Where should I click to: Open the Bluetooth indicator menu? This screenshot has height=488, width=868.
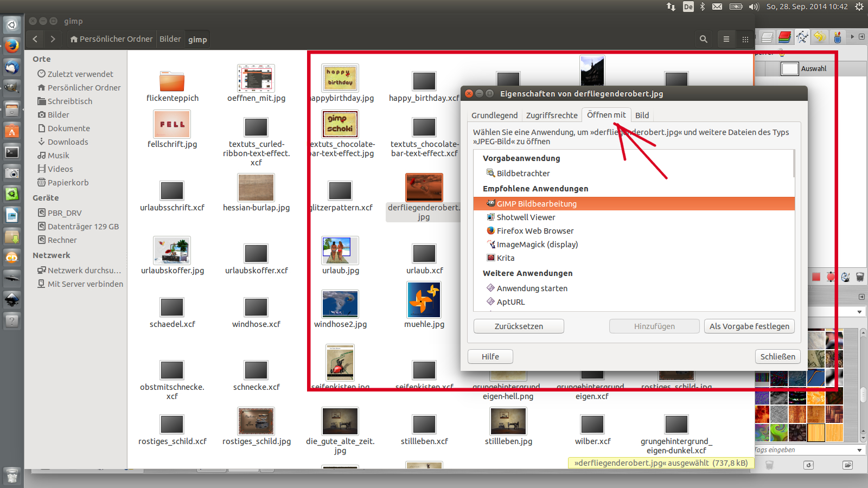click(x=703, y=7)
